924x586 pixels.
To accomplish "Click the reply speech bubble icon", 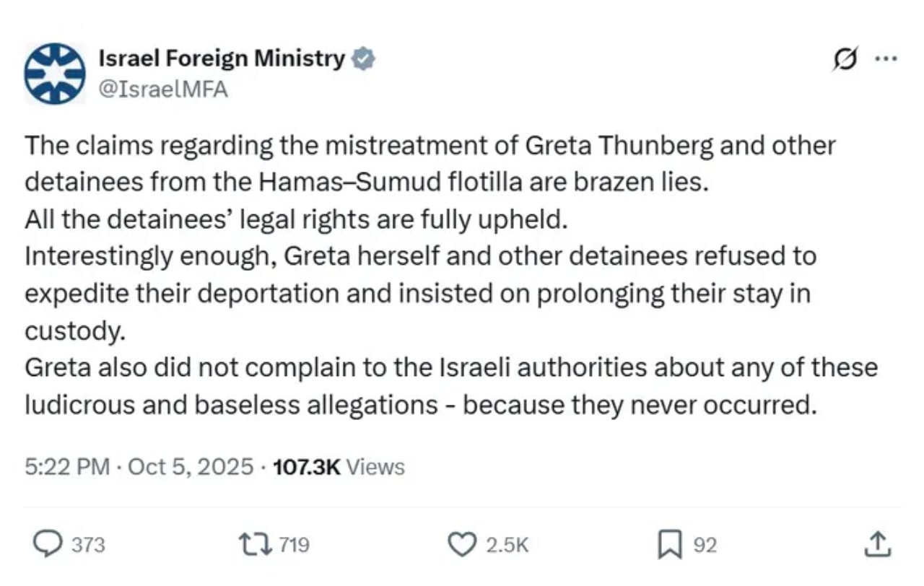I will coord(48,544).
